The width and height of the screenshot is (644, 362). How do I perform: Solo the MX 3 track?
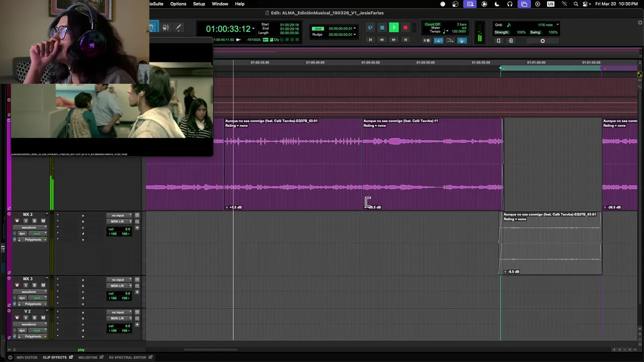coord(34,285)
